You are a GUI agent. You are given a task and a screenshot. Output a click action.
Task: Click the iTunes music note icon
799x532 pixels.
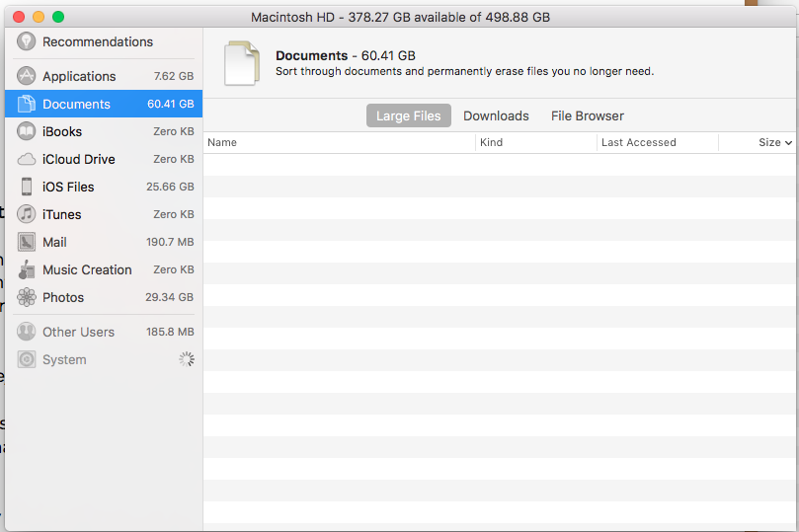pos(26,214)
